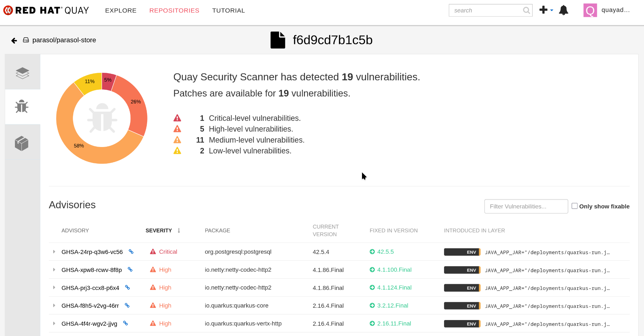This screenshot has height=336, width=644.
Task: Focus the Filter Vulnerabilities input field
Action: (526, 206)
